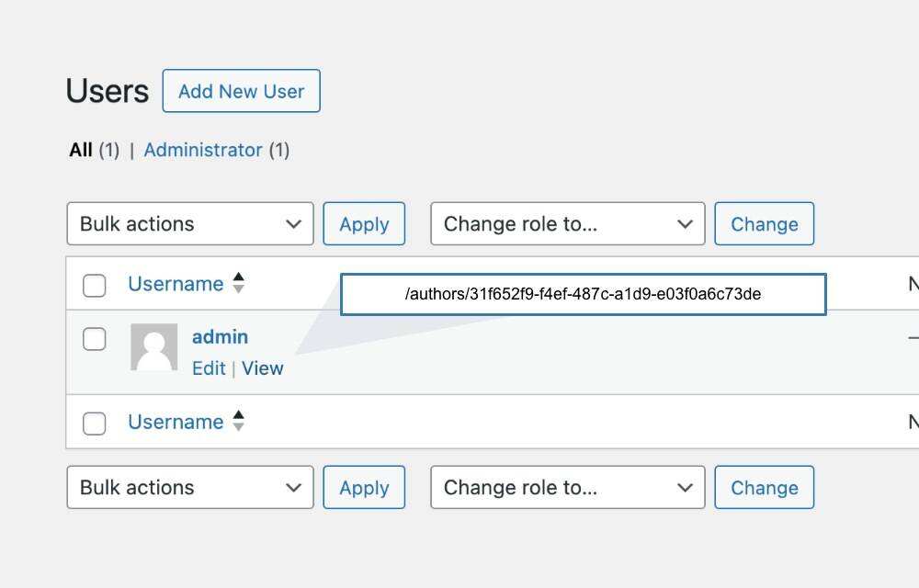
Task: Toggle the select-all checkbox in table footer
Action: pyautogui.click(x=95, y=423)
